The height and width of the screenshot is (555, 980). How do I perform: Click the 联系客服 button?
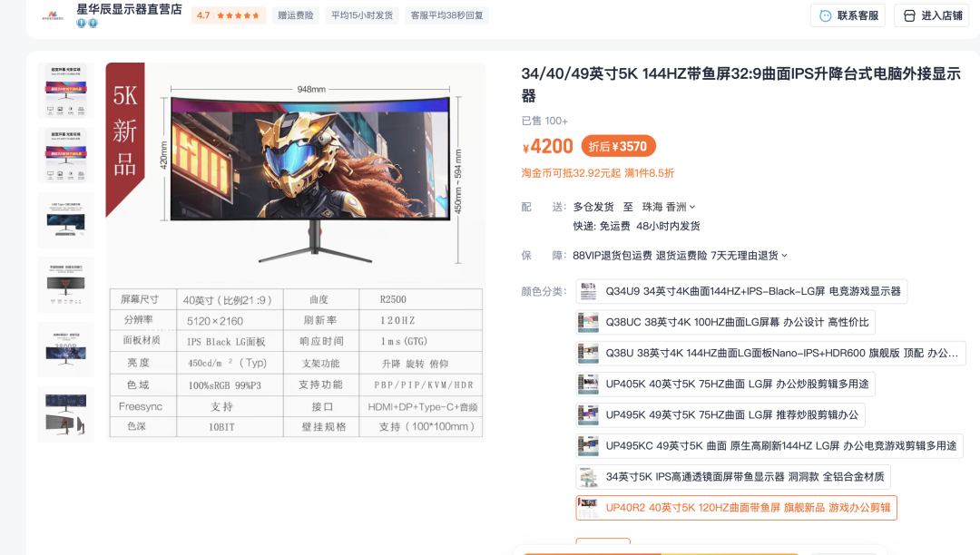(848, 15)
